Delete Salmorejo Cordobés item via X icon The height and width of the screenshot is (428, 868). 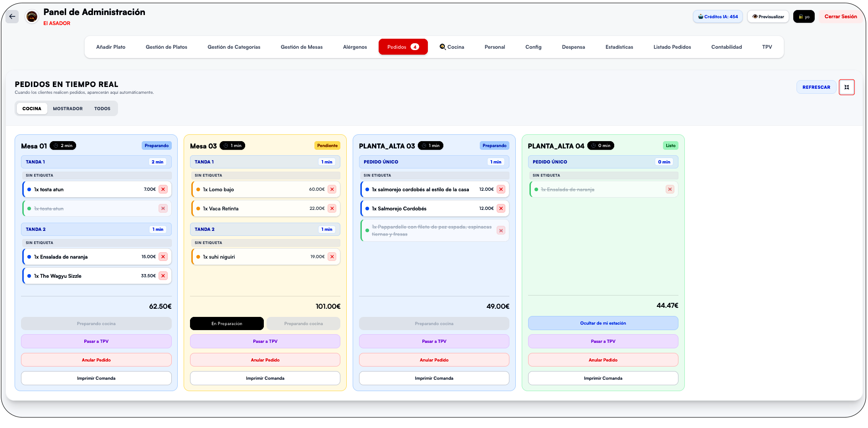click(501, 209)
